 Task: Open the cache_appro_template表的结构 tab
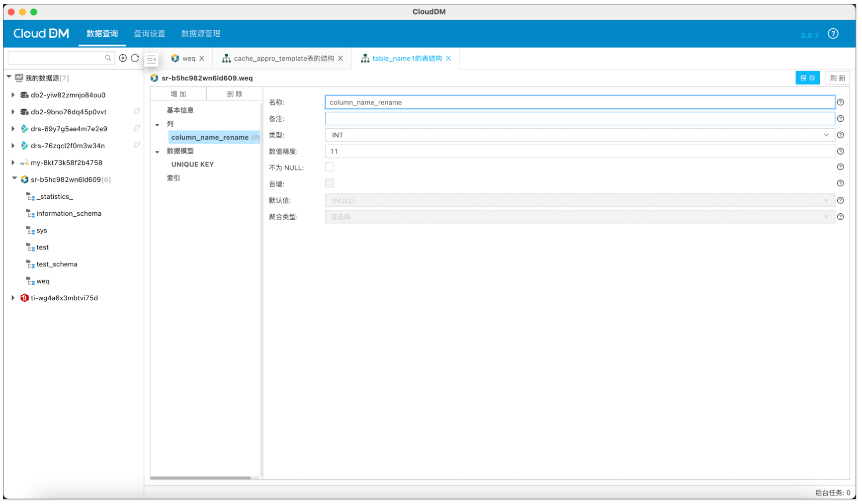click(x=283, y=59)
